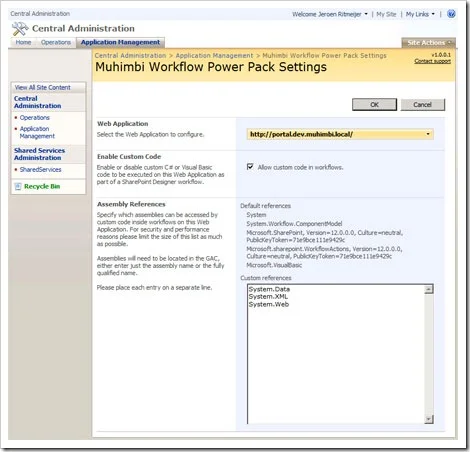
Task: Click Central Administration sidebar heading link
Action: [37, 102]
